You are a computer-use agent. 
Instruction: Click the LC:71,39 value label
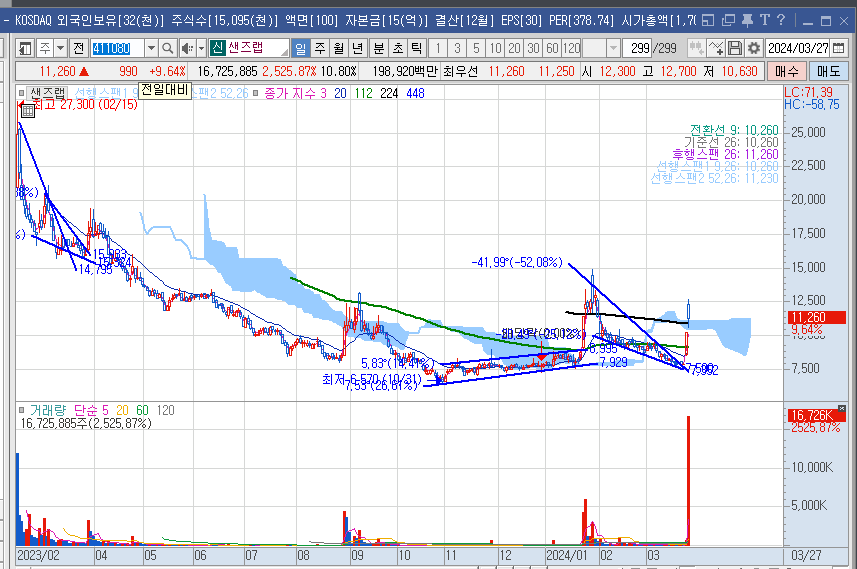pyautogui.click(x=808, y=92)
